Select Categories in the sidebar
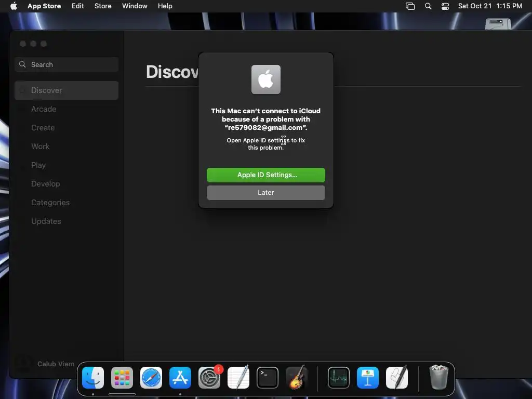The height and width of the screenshot is (399, 532). click(66, 202)
